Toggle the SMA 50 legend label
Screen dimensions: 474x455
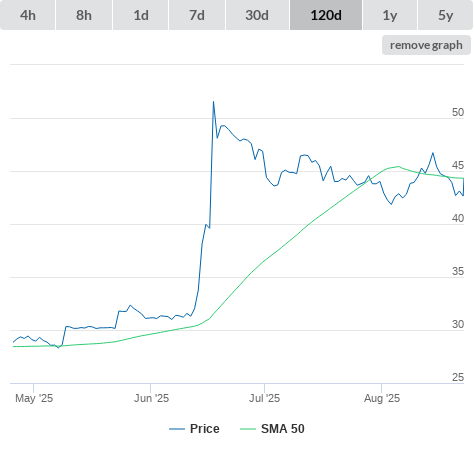coord(283,429)
